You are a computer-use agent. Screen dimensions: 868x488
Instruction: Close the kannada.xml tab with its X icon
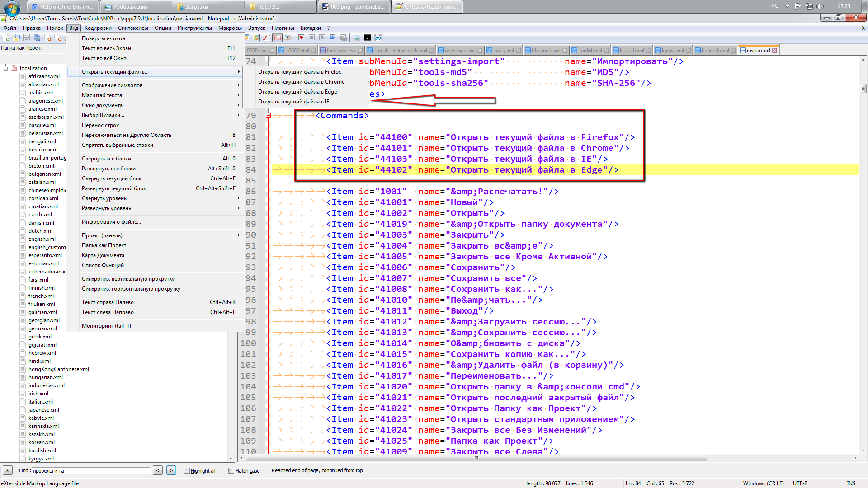pyautogui.click(x=733, y=51)
